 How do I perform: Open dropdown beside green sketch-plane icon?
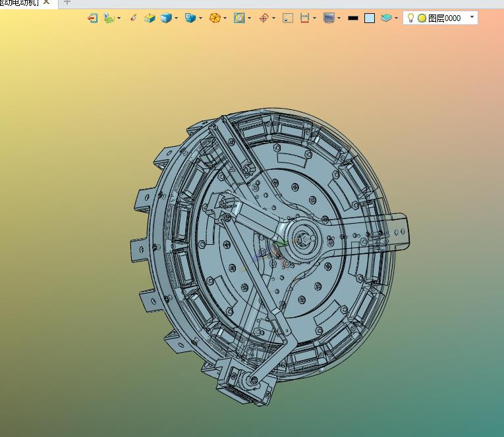coord(119,18)
